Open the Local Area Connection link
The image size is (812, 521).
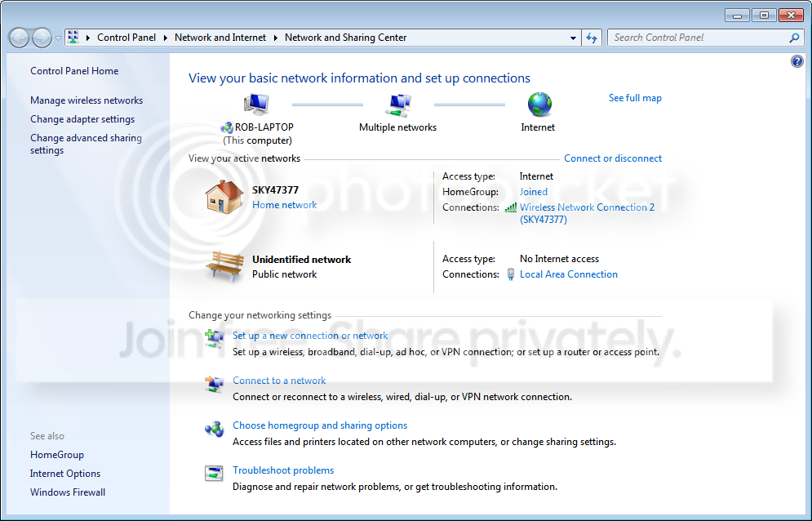pyautogui.click(x=569, y=274)
